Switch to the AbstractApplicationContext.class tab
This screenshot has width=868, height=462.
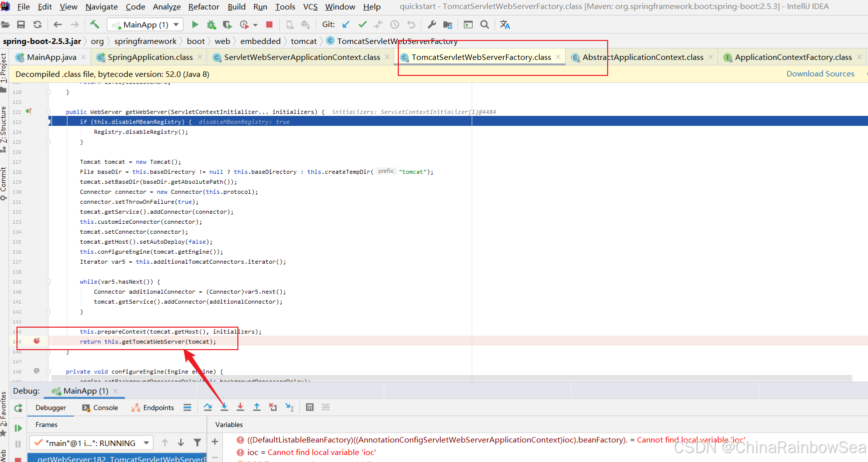coord(642,57)
